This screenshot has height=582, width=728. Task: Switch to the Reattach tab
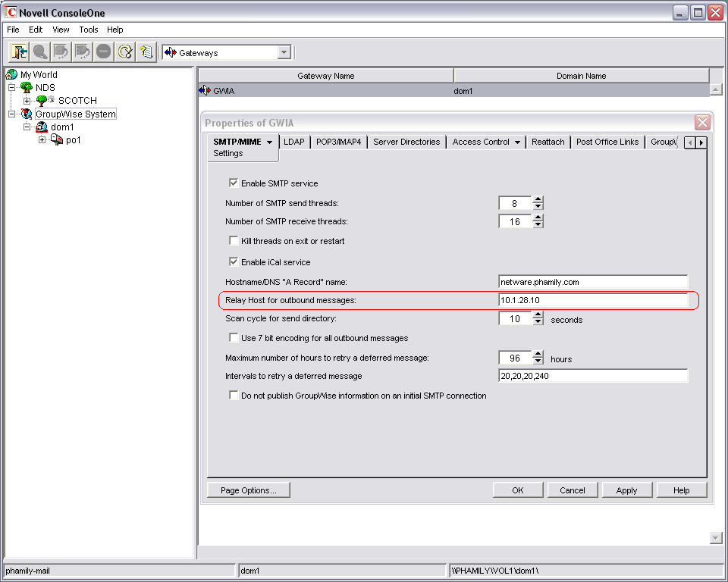548,142
